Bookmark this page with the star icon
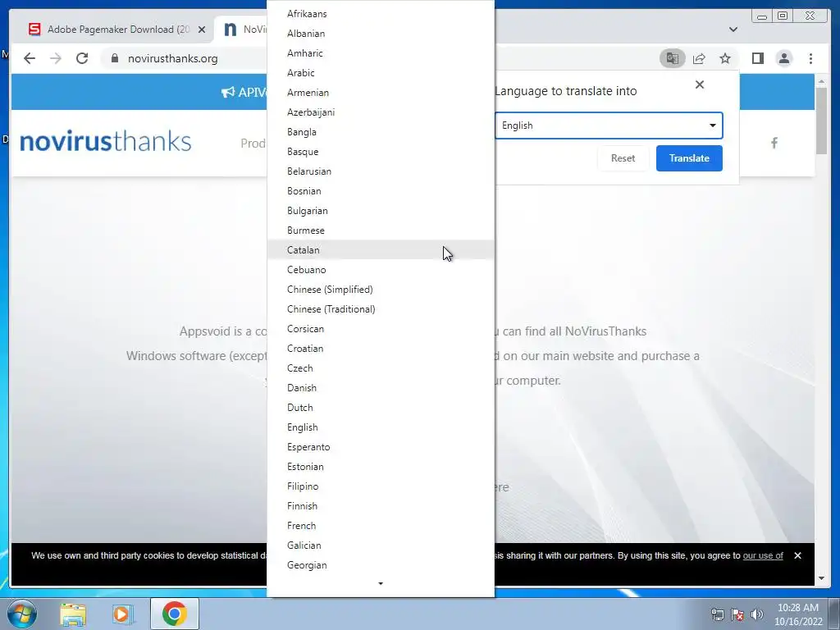 tap(725, 58)
